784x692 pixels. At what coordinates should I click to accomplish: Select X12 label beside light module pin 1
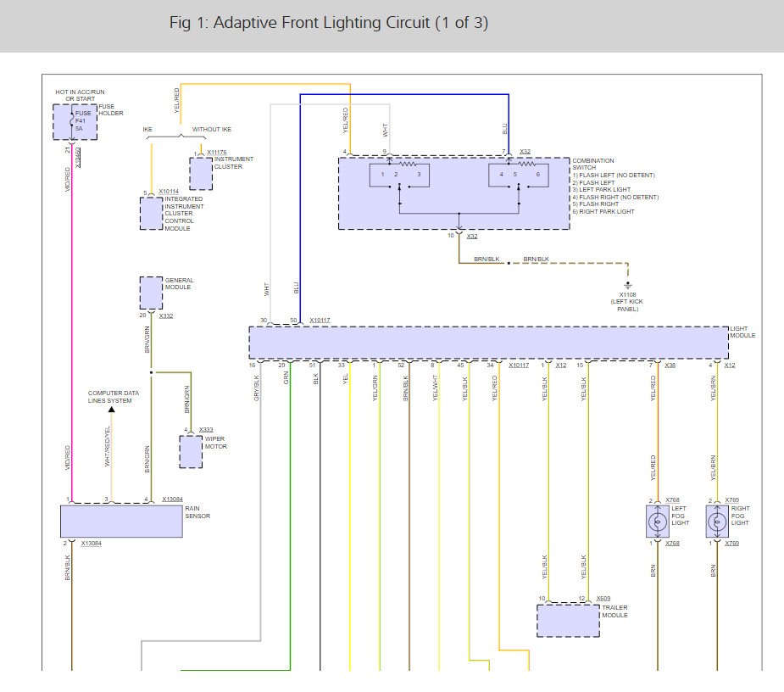561,366
